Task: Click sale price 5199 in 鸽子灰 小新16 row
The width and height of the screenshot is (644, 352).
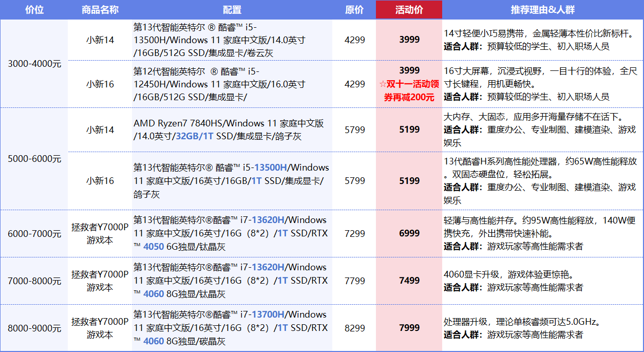Action: click(x=409, y=181)
